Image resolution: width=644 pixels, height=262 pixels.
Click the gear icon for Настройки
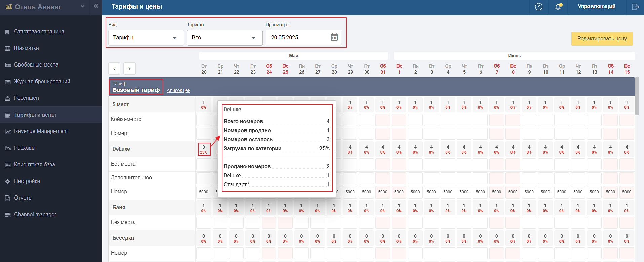(x=7, y=181)
